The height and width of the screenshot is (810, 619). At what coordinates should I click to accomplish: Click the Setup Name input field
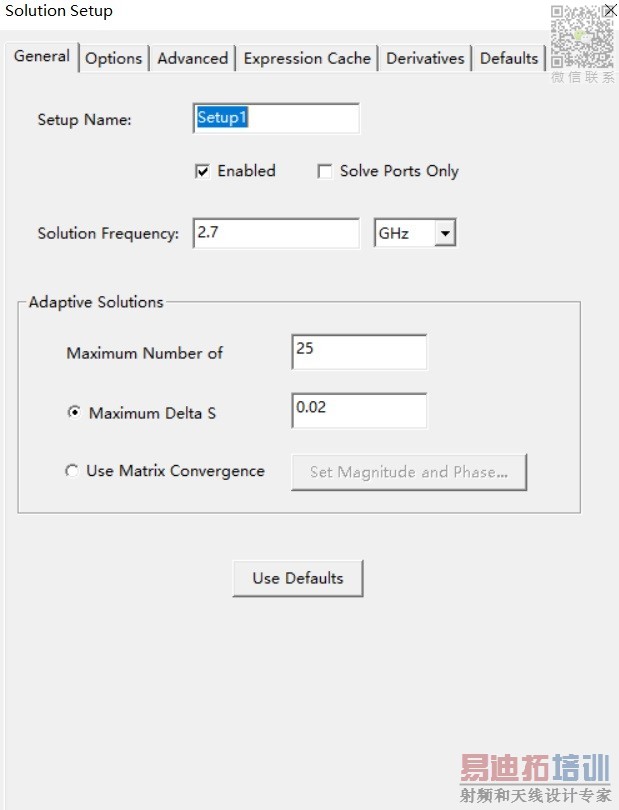(276, 118)
